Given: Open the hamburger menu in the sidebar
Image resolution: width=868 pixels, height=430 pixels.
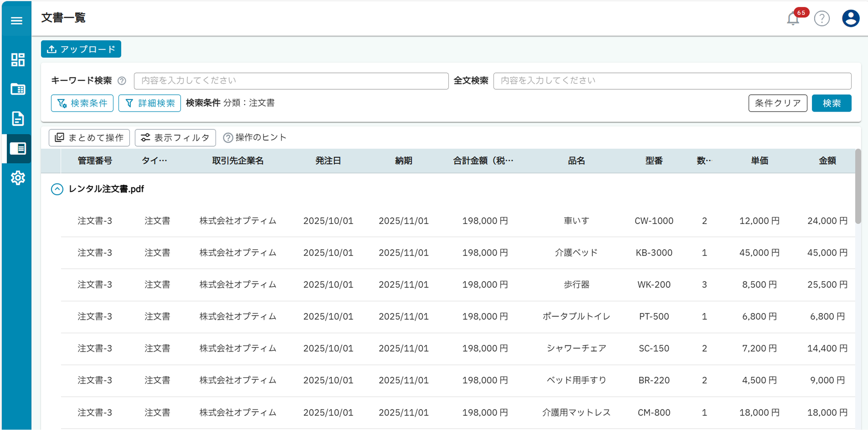Looking at the screenshot, I should (x=16, y=20).
